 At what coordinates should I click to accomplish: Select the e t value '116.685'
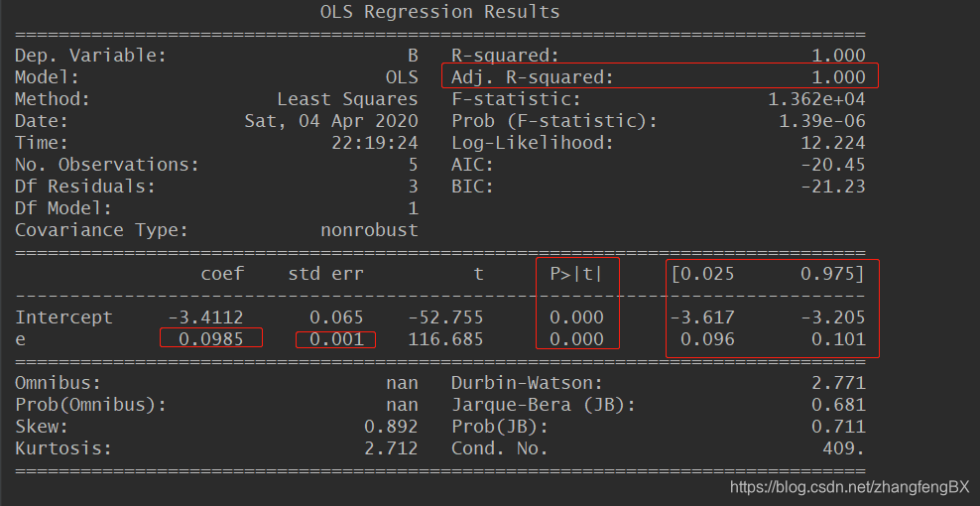tap(445, 339)
